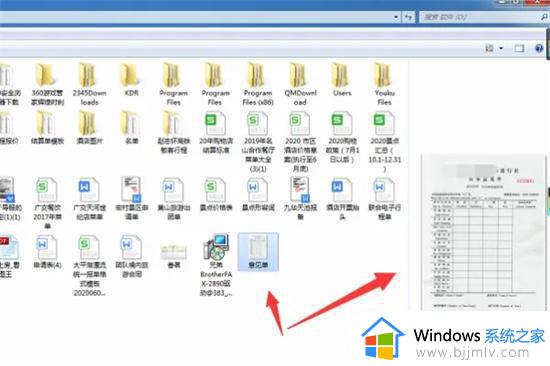Select the 申请表(4) Word document
The height and width of the screenshot is (366, 550).
(47, 252)
